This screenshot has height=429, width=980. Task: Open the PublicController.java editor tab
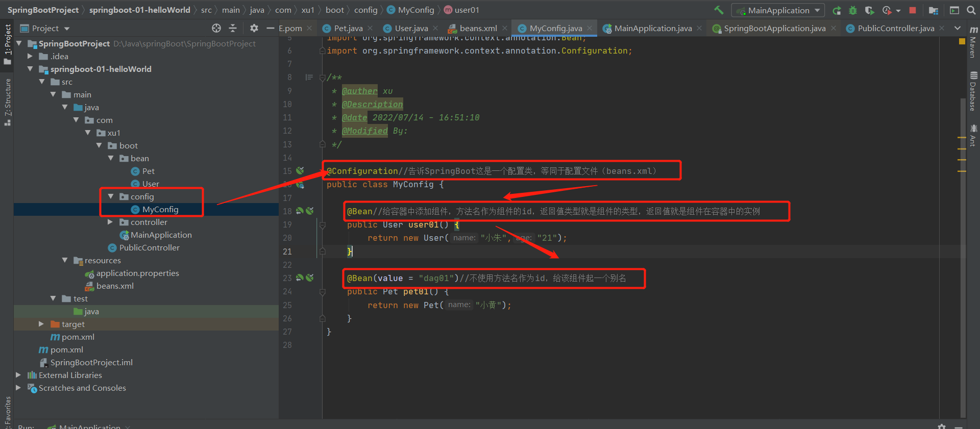click(x=896, y=29)
